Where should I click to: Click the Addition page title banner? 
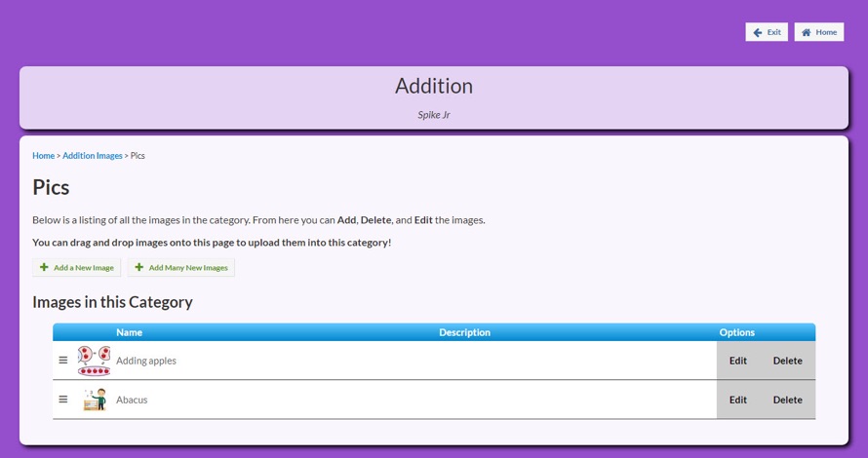tap(434, 87)
